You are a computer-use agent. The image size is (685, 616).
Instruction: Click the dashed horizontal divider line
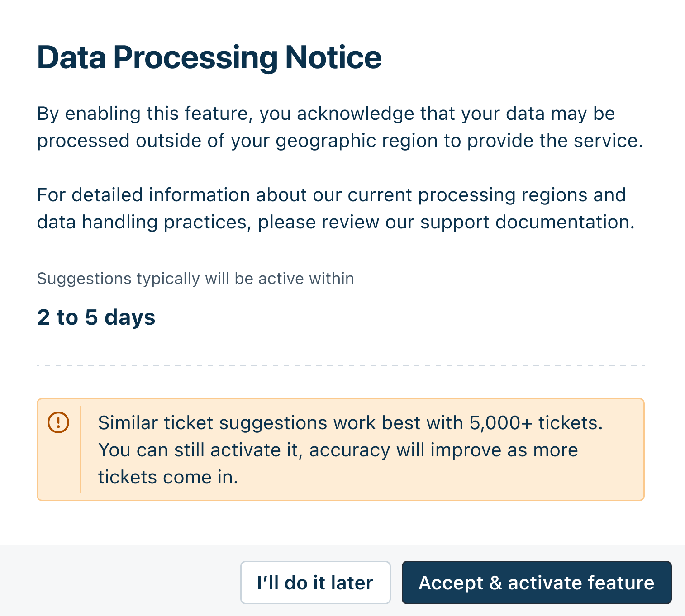[x=341, y=365]
